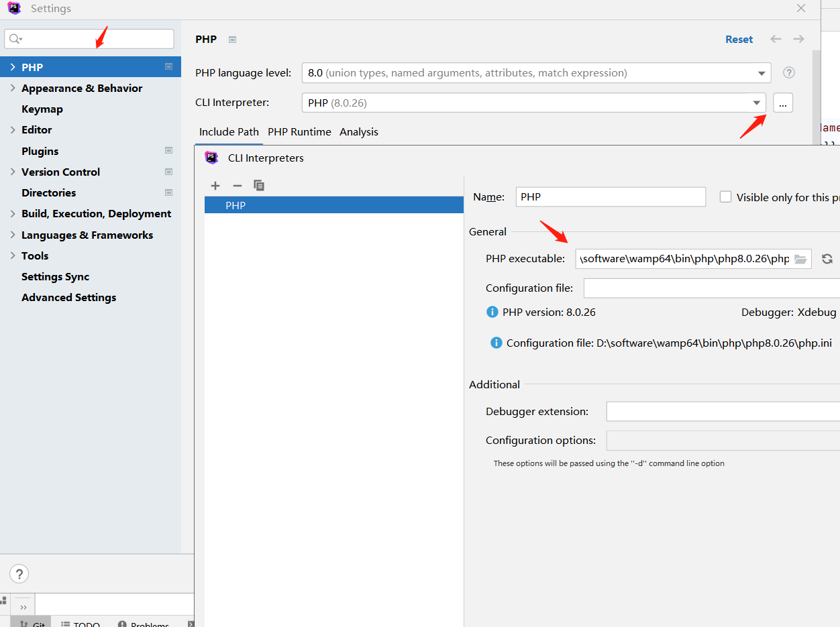This screenshot has height=627, width=840.
Task: Open the Settings help question-mark button
Action: pyautogui.click(x=19, y=574)
